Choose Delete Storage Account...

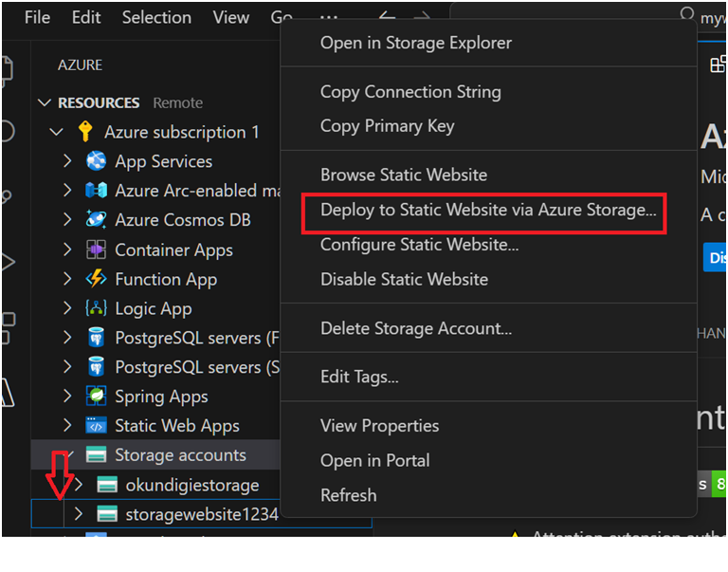pos(488,328)
